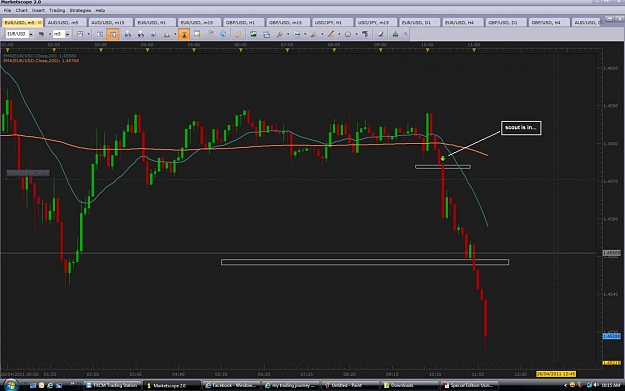
Task: Select the eraser tool icon
Action: (381, 34)
